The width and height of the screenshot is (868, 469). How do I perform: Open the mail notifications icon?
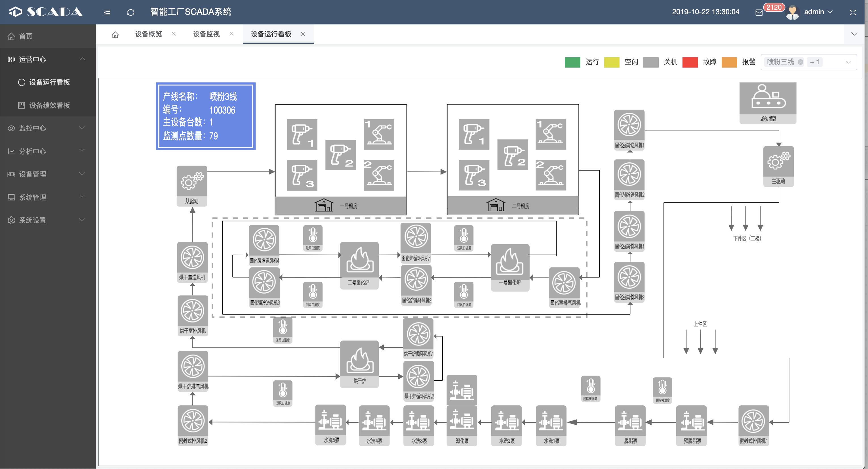(759, 12)
